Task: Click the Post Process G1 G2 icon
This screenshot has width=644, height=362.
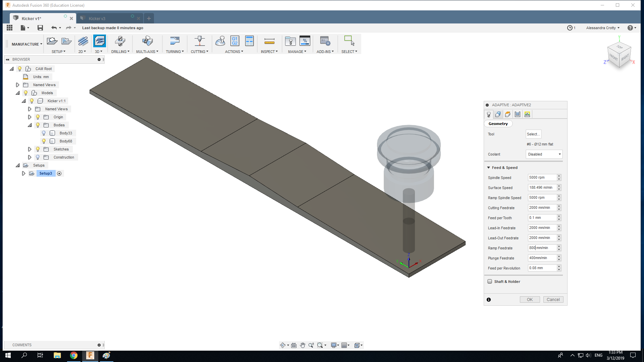Action: click(235, 41)
